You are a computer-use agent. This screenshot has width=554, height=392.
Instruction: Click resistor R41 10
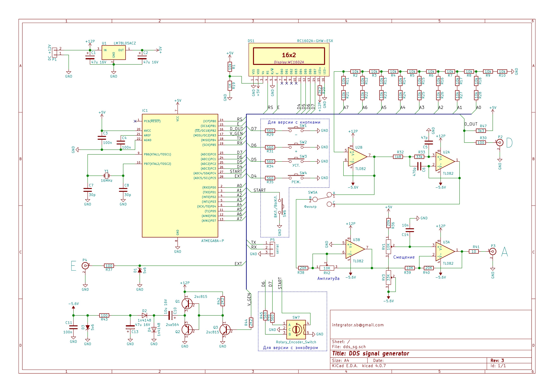(474, 251)
